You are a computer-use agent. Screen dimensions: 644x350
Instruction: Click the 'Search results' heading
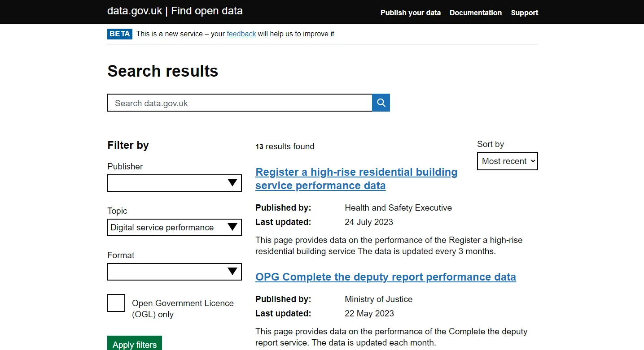coord(163,71)
